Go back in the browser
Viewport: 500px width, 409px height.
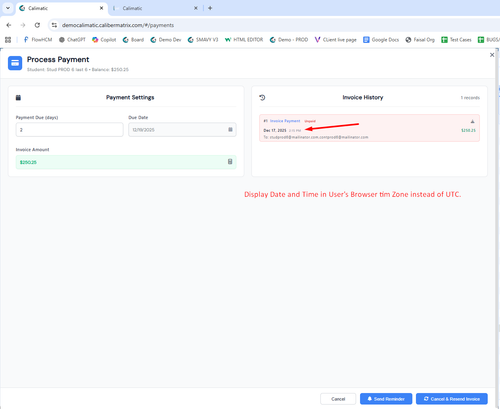pos(9,25)
